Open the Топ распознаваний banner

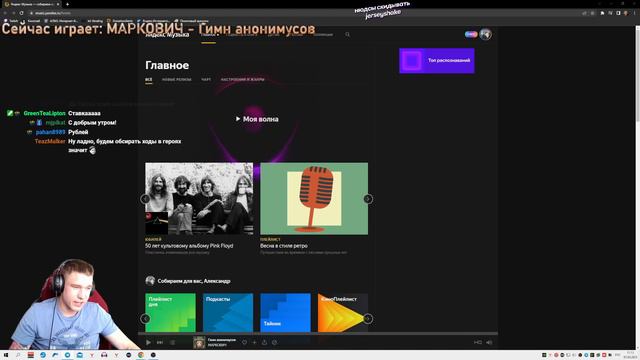pos(437,61)
